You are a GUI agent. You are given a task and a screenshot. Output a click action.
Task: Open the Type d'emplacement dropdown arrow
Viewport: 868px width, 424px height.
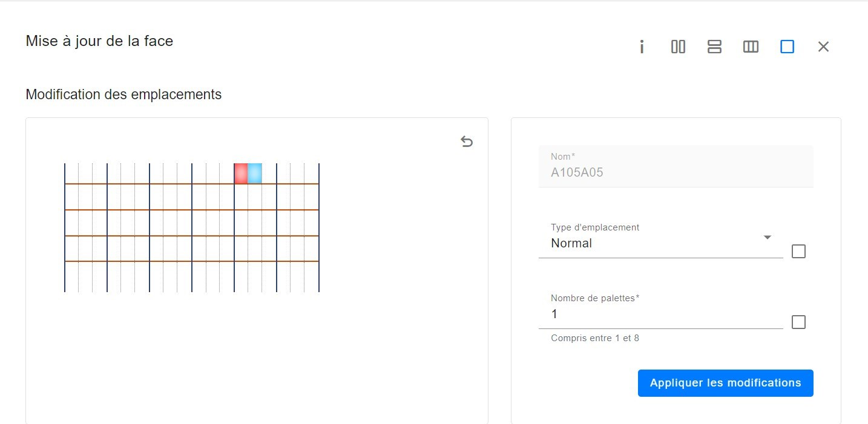pyautogui.click(x=768, y=237)
